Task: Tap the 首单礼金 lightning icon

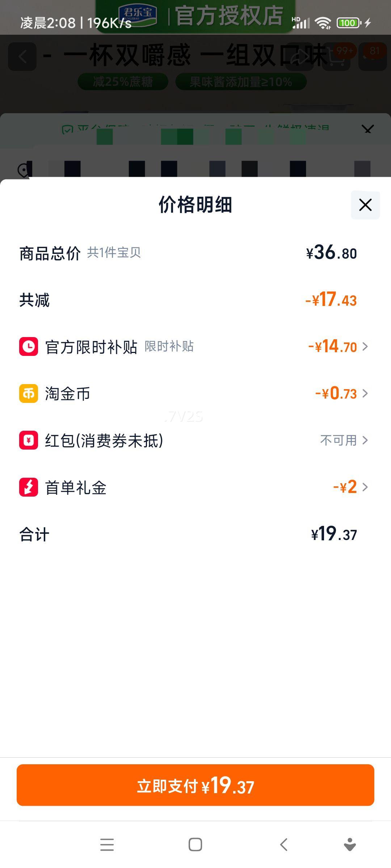Action: 29,487
